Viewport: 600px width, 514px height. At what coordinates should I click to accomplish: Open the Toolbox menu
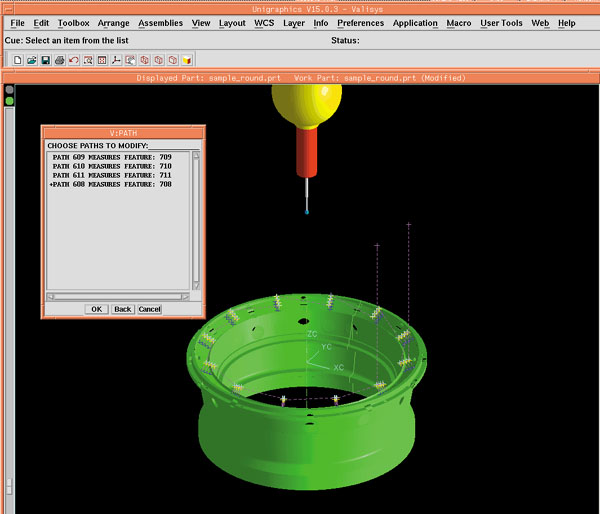(x=73, y=23)
